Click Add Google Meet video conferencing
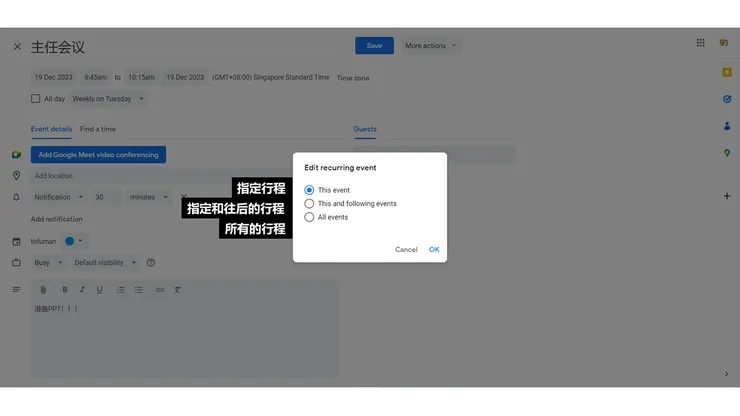Image resolution: width=740 pixels, height=416 pixels. pyautogui.click(x=98, y=155)
